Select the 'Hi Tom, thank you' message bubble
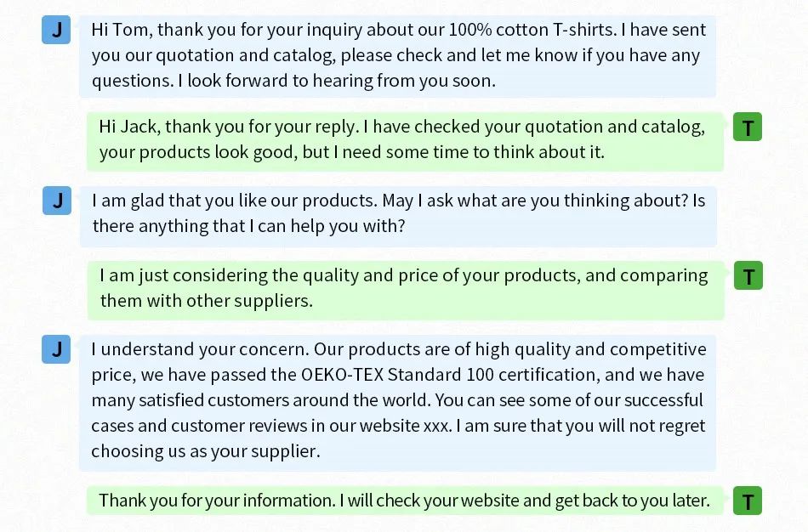 tap(397, 56)
